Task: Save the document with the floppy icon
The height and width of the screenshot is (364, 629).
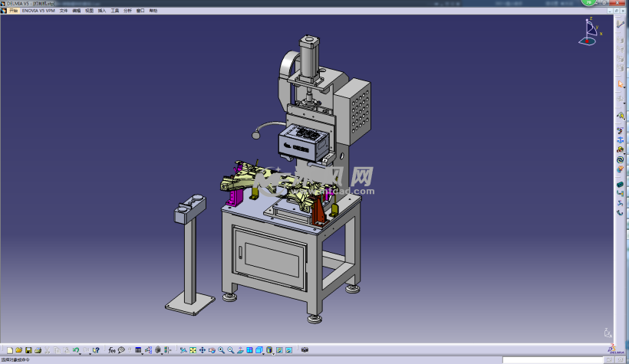Action: click(x=28, y=349)
